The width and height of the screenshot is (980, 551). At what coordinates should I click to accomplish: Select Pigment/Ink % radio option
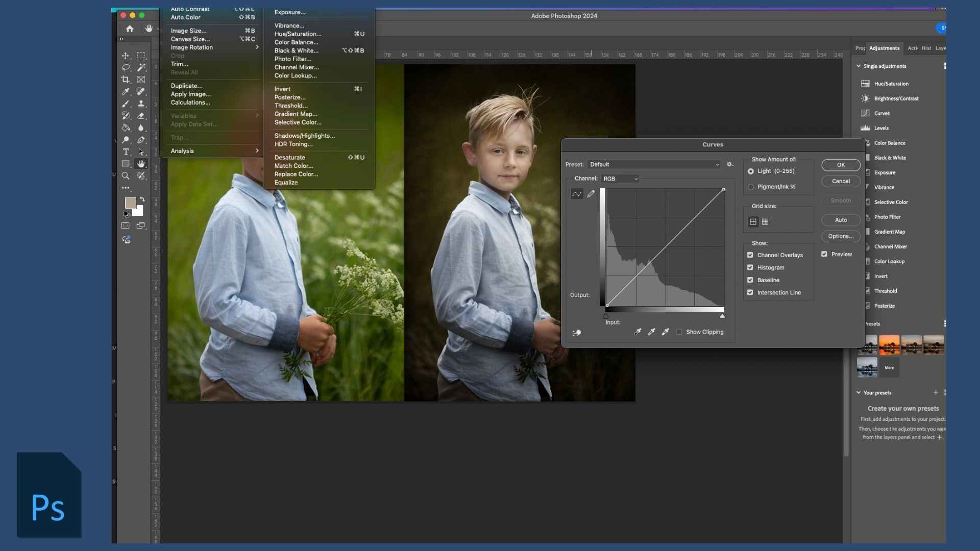pos(751,187)
